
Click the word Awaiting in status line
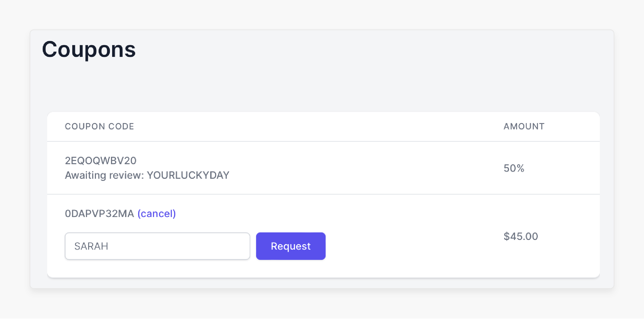click(85, 175)
